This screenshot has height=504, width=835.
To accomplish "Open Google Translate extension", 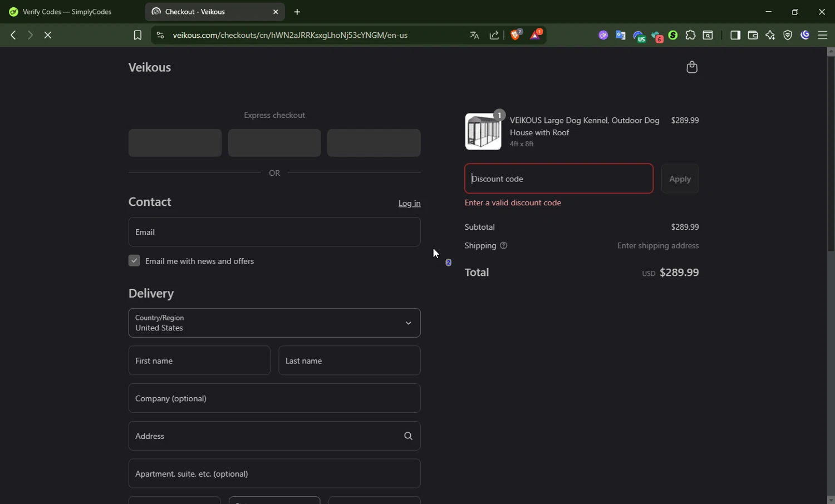I will (621, 35).
